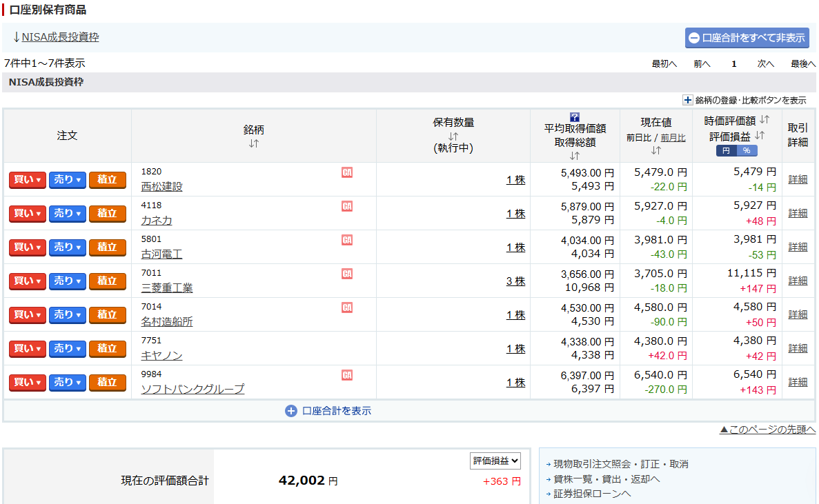Open 証券担保ローンへ link
Screen dimensions: 819x504
coord(592,494)
